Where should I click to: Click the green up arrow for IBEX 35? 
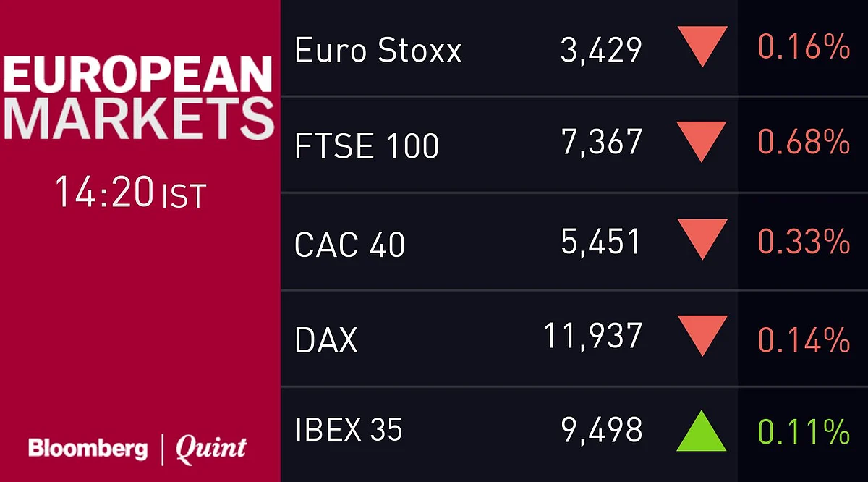pyautogui.click(x=702, y=431)
